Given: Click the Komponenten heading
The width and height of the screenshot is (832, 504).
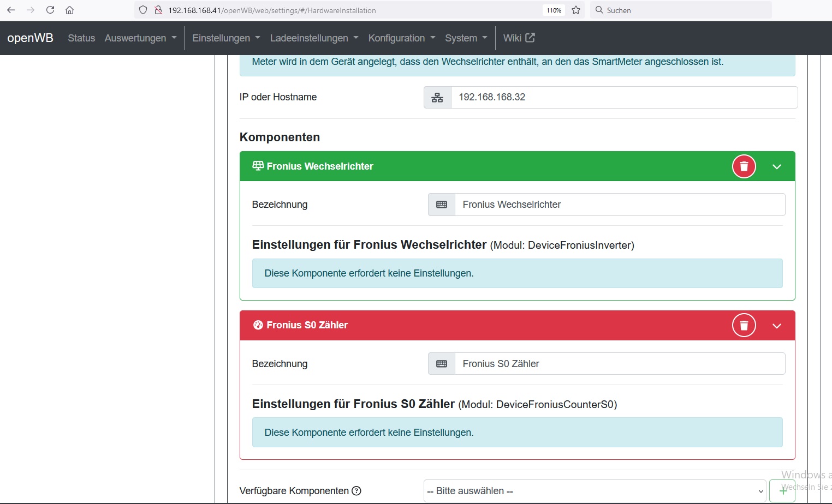Looking at the screenshot, I should 280,137.
